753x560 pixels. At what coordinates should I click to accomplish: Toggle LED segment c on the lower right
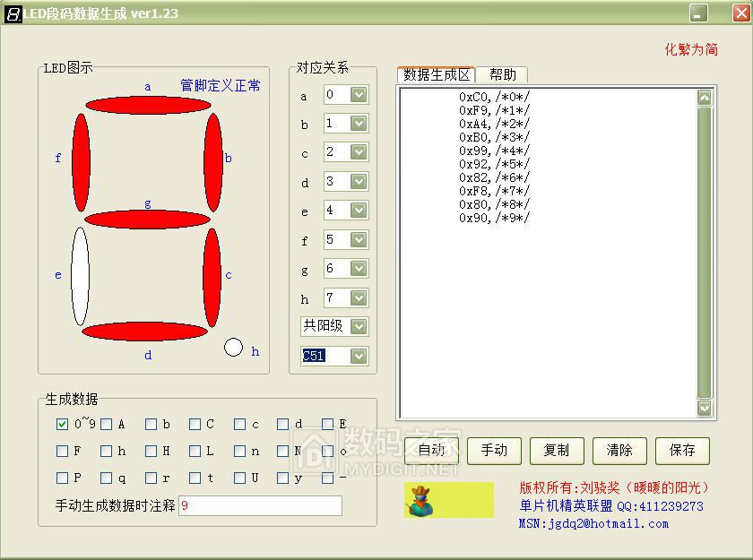pyautogui.click(x=212, y=277)
